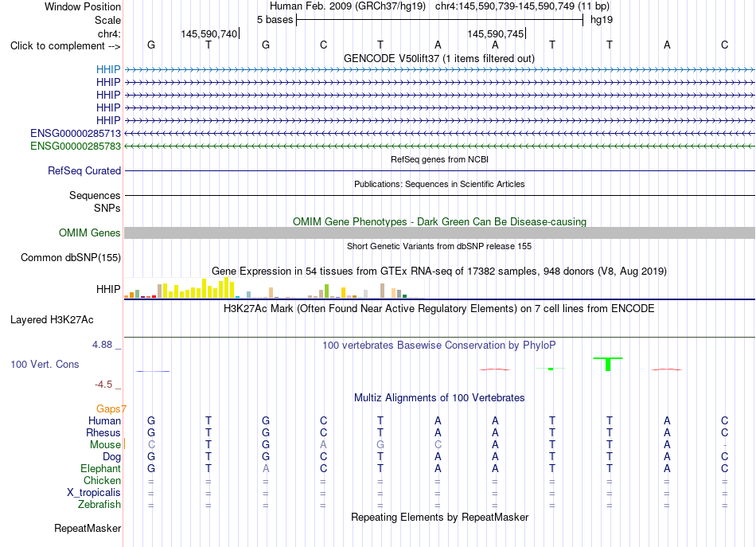Screen dimensions: 756x547
Task: Click '100 vertebrates Basewise Conservation by PhyloP' title
Action: (439, 346)
